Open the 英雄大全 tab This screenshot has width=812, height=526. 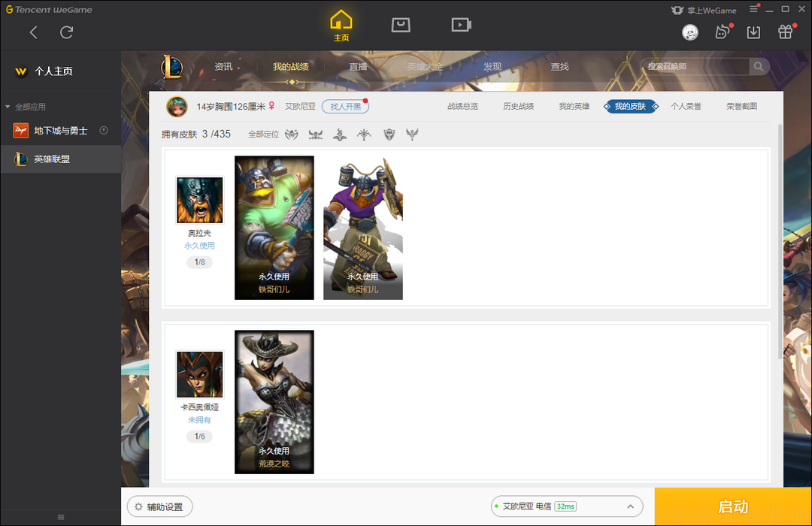coord(425,67)
